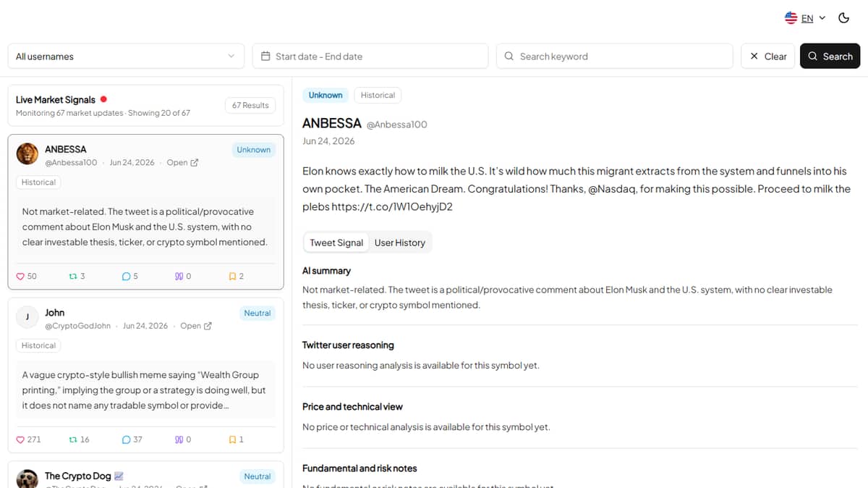This screenshot has height=488, width=868.
Task: Click the Search keyword input field
Action: pos(615,56)
